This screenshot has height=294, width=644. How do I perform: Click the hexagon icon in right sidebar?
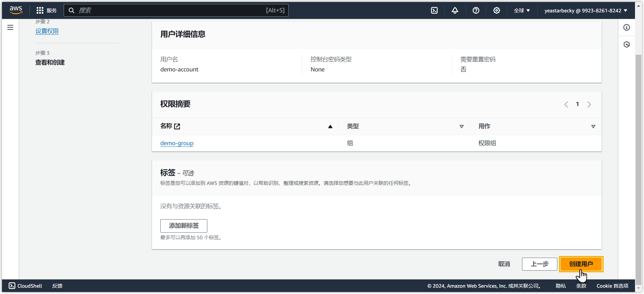click(626, 44)
